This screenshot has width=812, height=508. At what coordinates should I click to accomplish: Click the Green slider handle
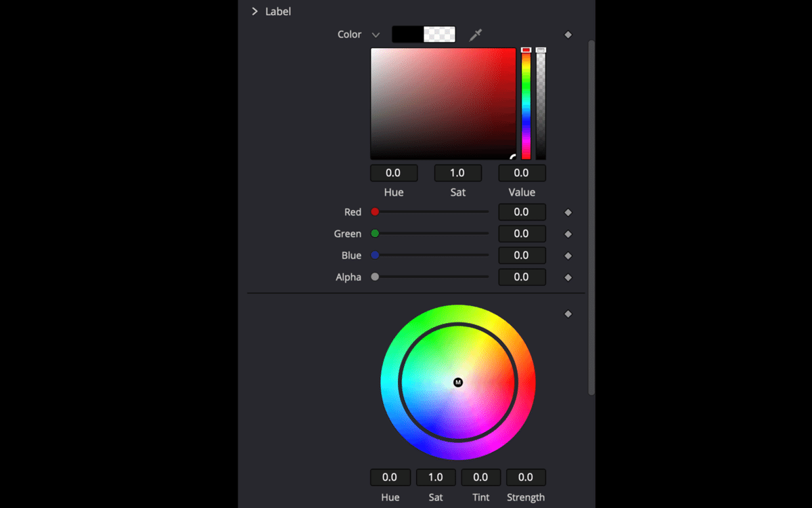(x=375, y=234)
